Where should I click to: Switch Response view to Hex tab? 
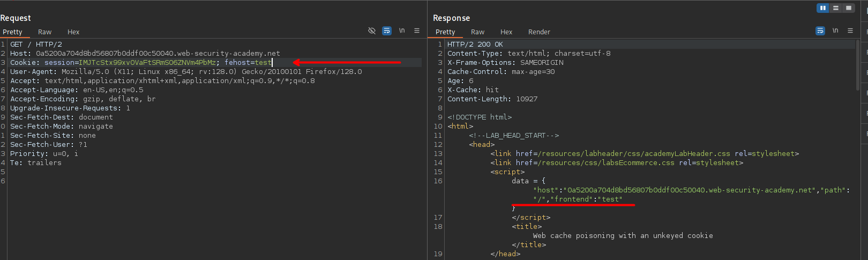506,32
